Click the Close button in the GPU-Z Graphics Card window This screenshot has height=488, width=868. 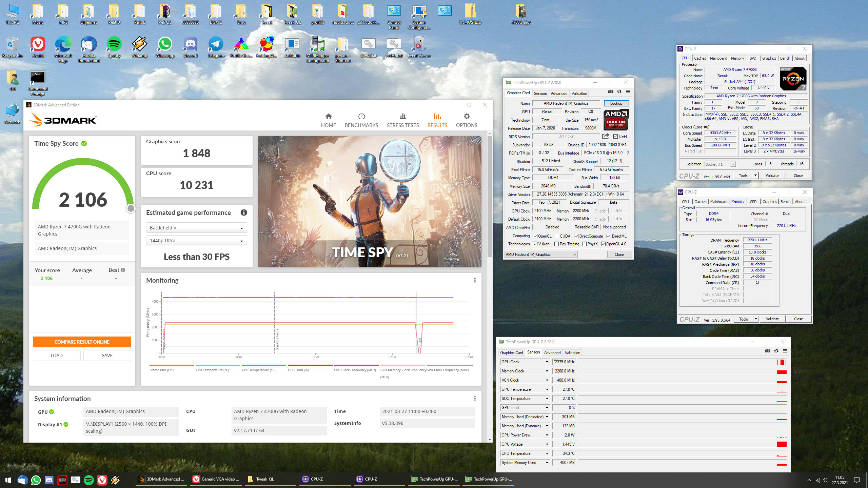click(x=619, y=255)
